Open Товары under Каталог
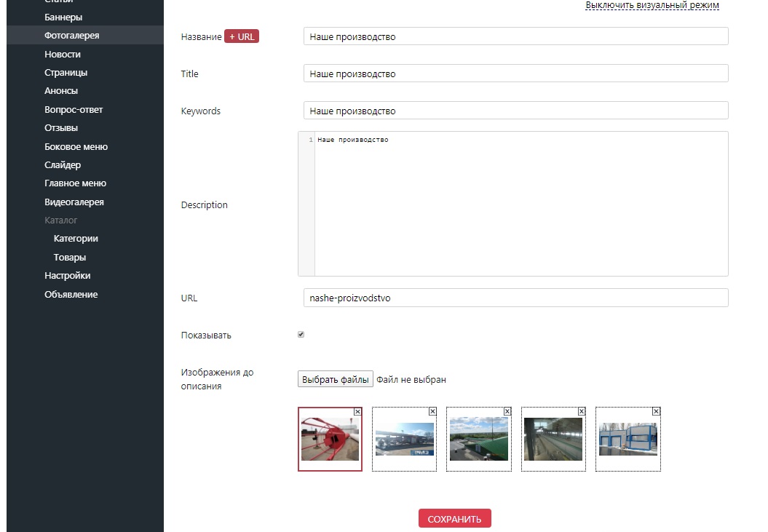Screen dimensions: 768x532 (70, 257)
